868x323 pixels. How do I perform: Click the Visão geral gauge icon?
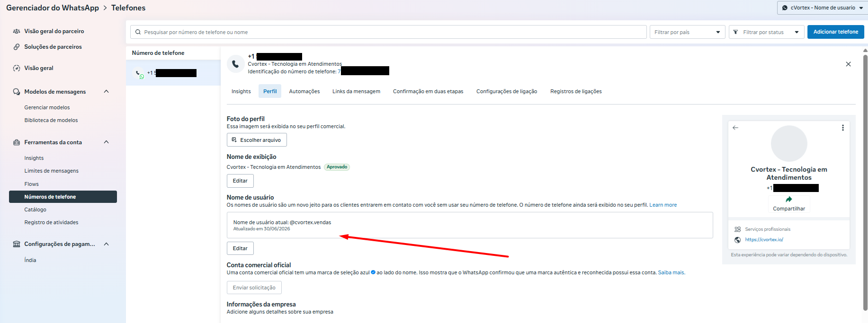pos(17,68)
